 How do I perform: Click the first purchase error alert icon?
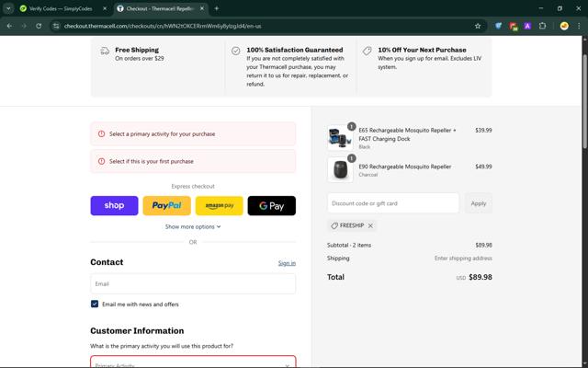click(101, 161)
